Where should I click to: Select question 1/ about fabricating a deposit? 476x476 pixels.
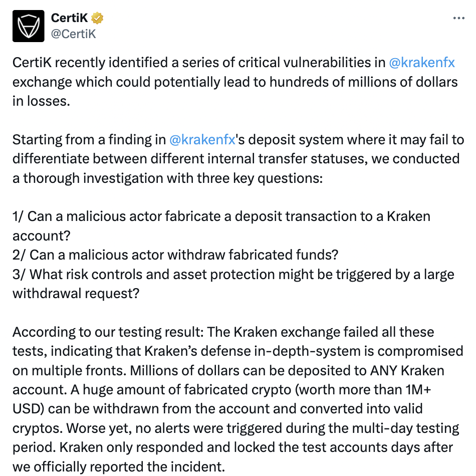(x=221, y=226)
